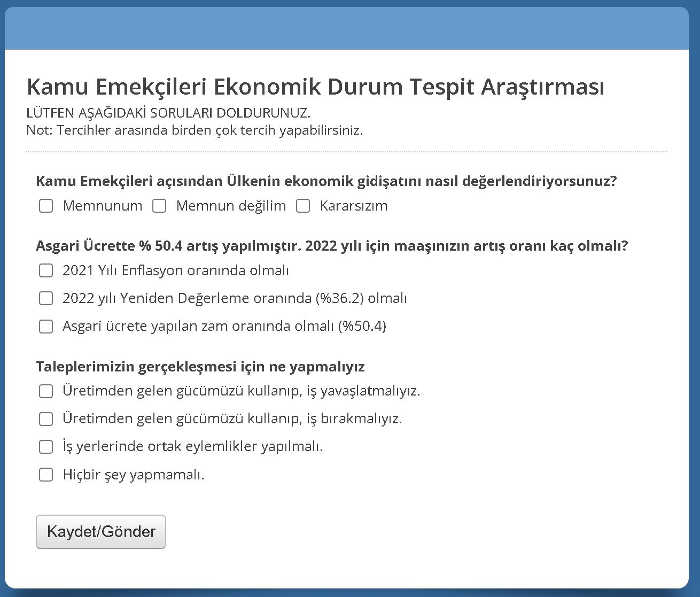This screenshot has width=700, height=597.
Task: Check the 'Memnunum' checkbox
Action: pos(46,206)
